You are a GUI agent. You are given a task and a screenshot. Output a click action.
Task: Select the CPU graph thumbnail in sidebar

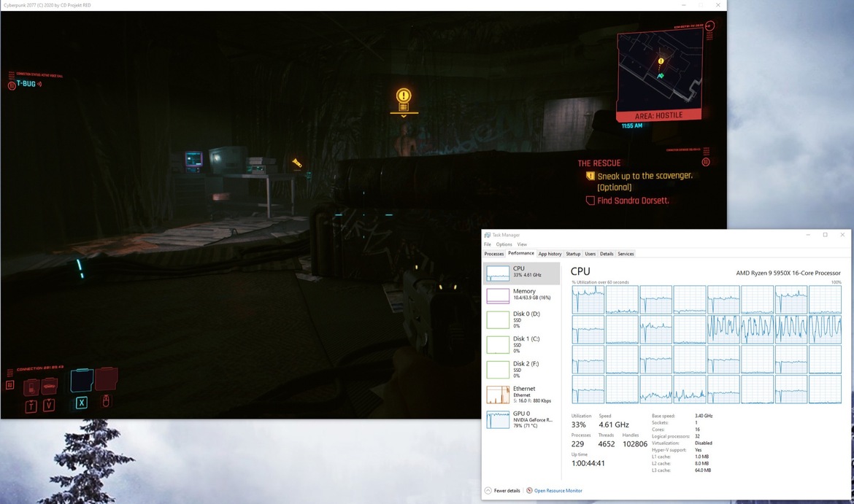tap(498, 274)
